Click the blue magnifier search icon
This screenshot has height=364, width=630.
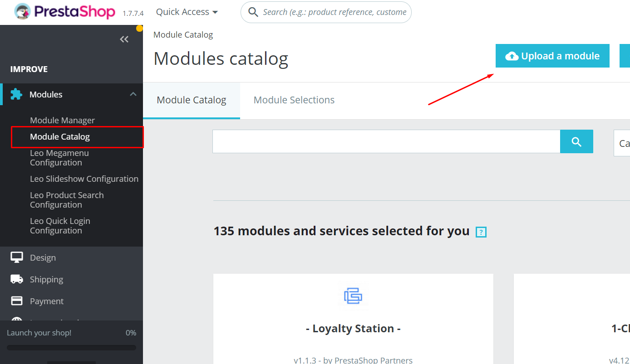[576, 141]
